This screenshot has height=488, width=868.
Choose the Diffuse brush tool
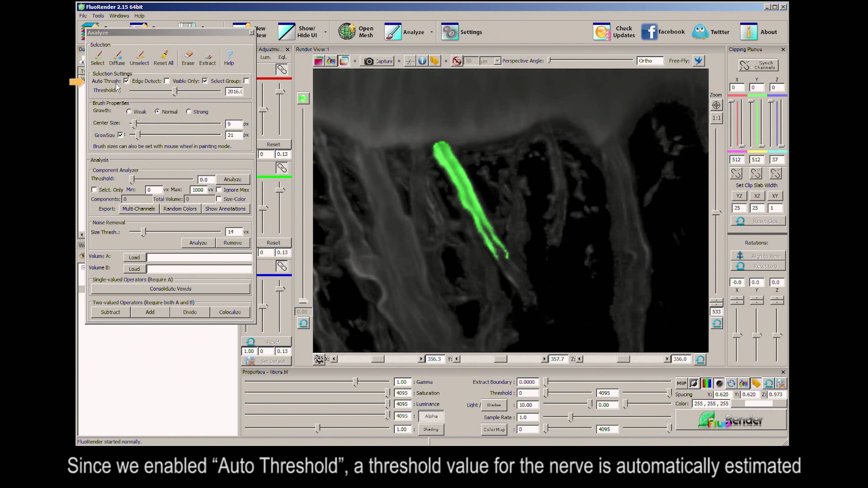click(117, 58)
